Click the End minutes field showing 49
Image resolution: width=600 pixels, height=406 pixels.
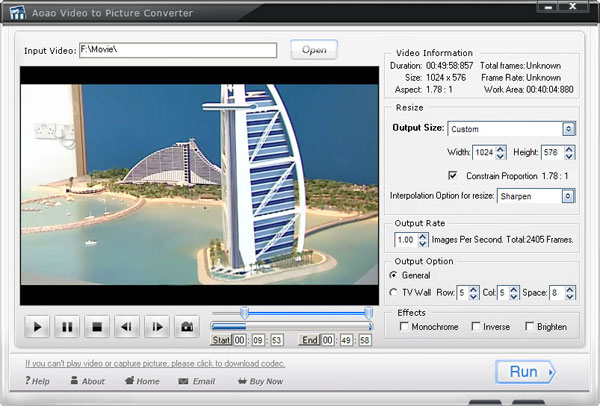(x=346, y=340)
